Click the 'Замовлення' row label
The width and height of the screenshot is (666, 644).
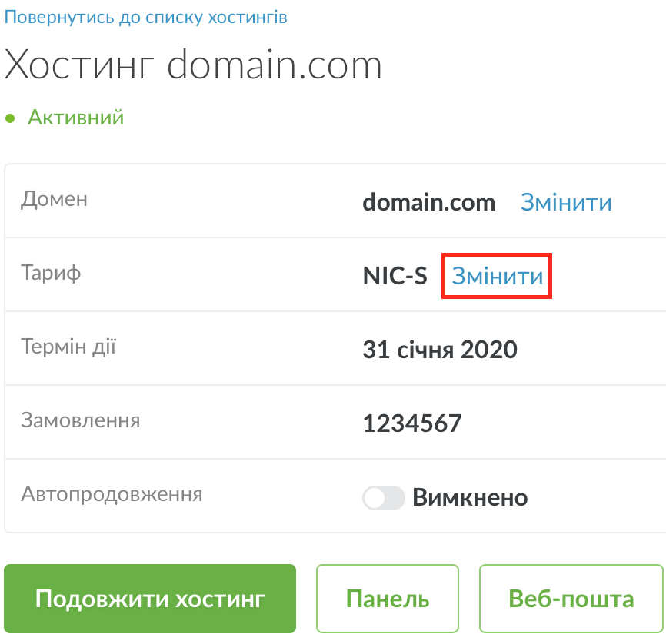pos(81,420)
